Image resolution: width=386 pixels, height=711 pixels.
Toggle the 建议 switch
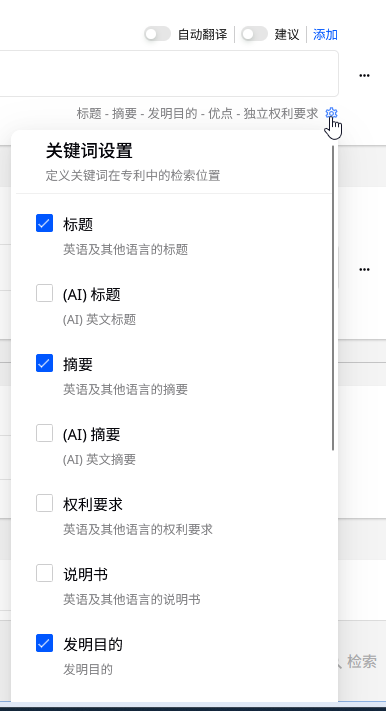(x=254, y=34)
